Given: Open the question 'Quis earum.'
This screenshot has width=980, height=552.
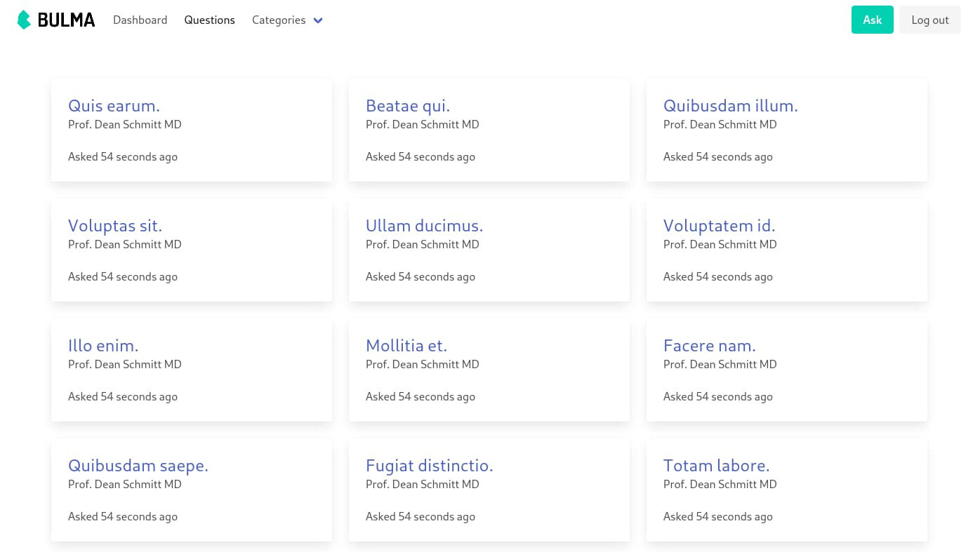Looking at the screenshot, I should (x=114, y=105).
